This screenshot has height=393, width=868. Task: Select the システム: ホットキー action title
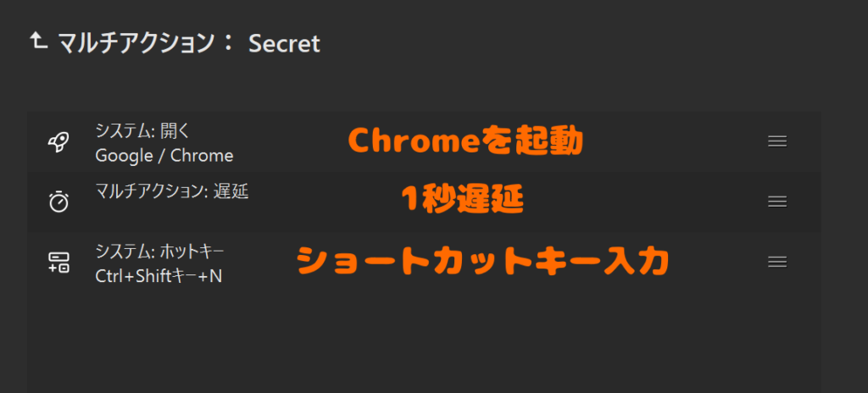tap(159, 252)
